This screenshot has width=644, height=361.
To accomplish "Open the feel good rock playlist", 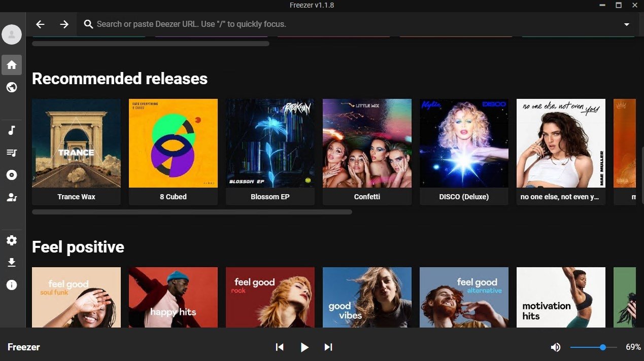I will (x=270, y=298).
